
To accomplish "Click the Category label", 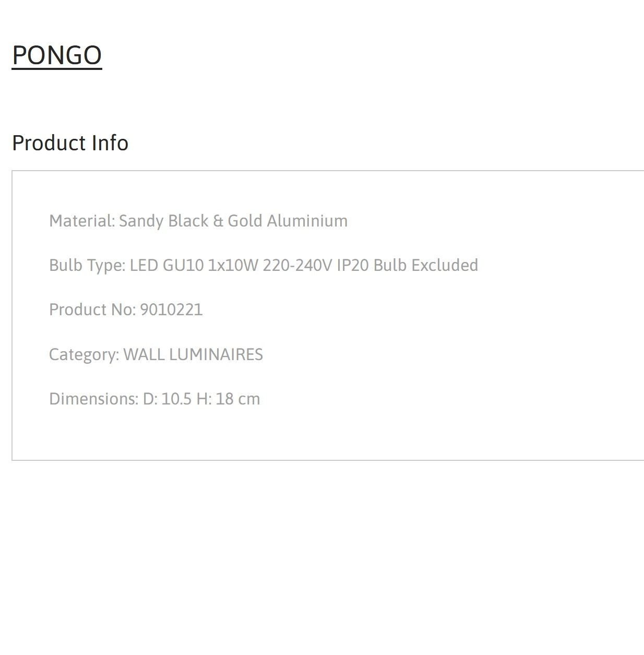I will click(84, 354).
